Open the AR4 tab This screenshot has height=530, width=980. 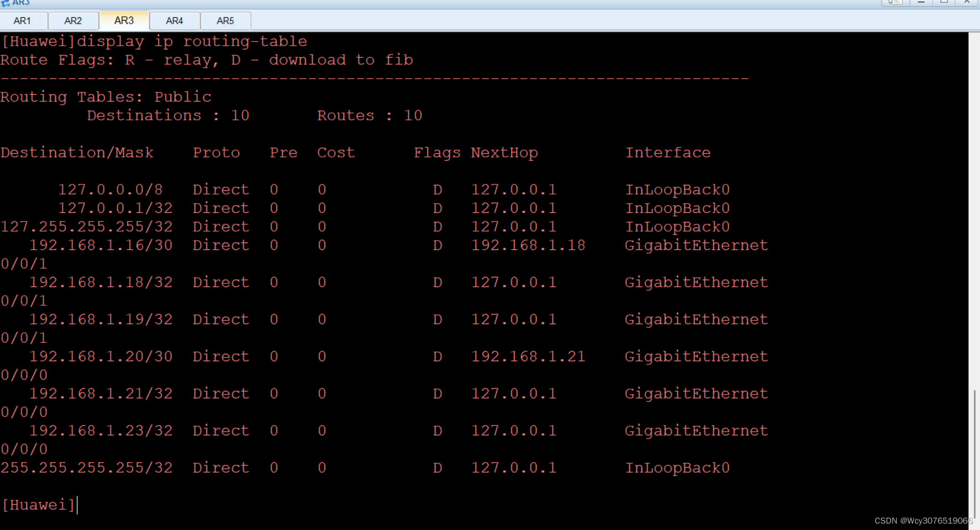[174, 21]
